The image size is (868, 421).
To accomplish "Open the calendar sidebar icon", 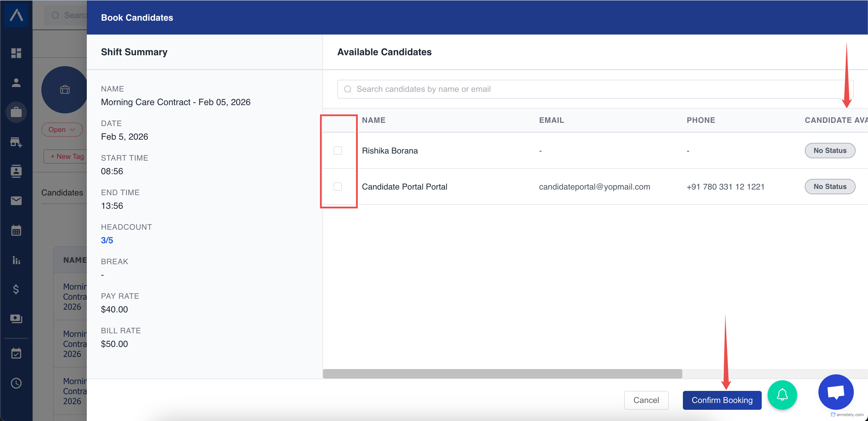I will click(x=16, y=231).
